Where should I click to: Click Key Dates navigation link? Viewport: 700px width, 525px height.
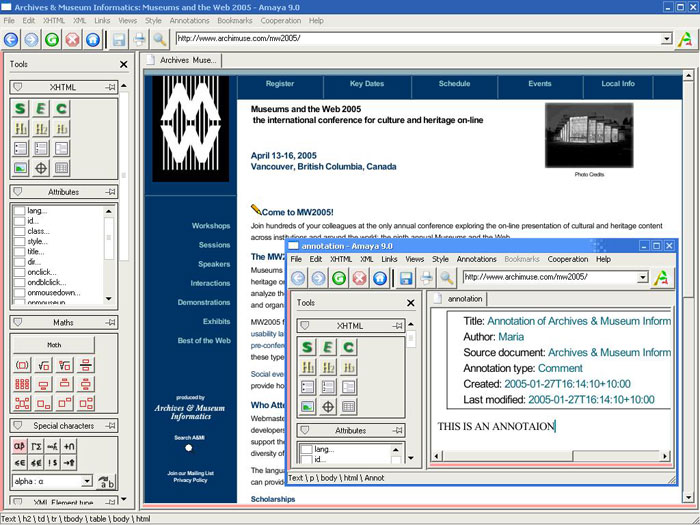(x=367, y=84)
